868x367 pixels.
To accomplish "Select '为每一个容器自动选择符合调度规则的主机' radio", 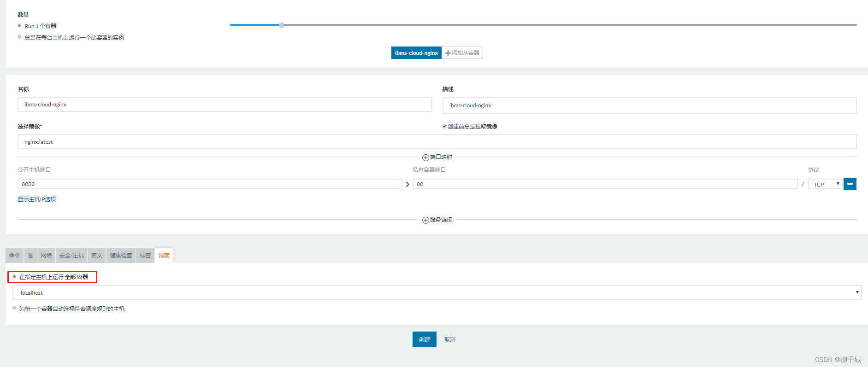I will pos(14,308).
